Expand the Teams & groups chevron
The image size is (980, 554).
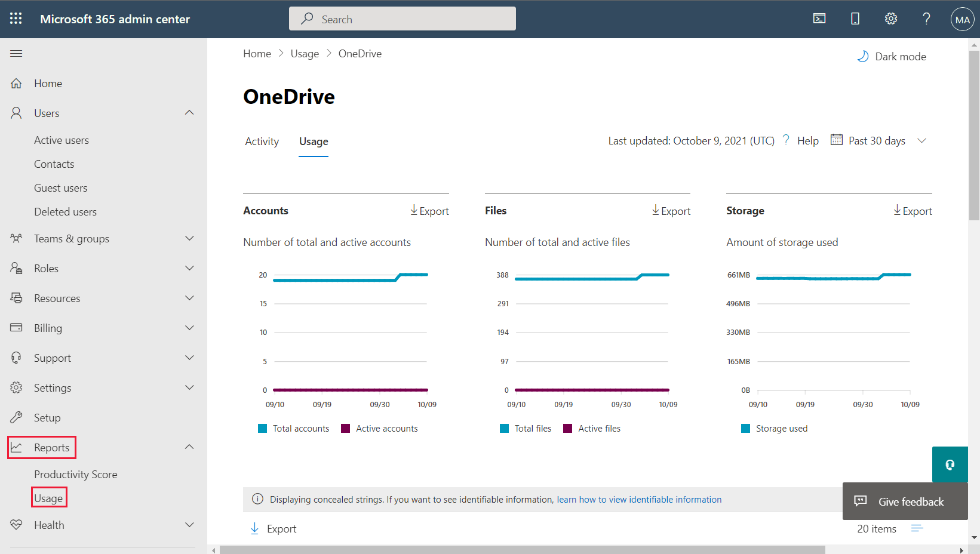click(189, 238)
